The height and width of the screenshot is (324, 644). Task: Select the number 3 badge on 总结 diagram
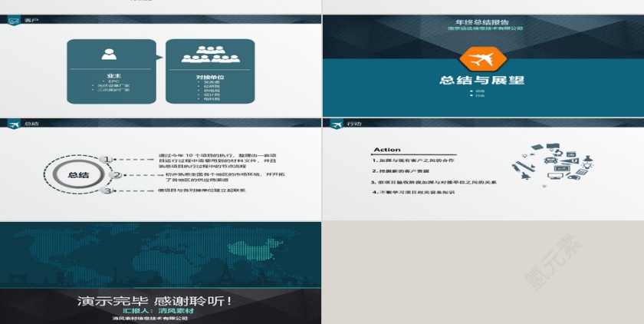pos(107,190)
